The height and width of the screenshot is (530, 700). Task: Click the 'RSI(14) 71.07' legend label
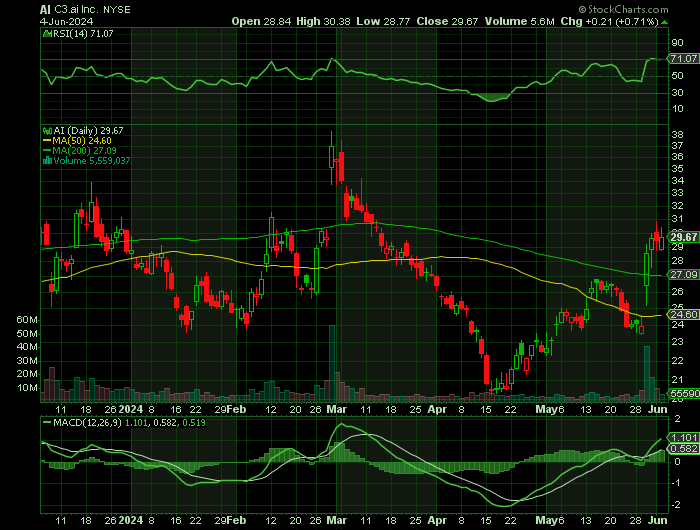click(x=83, y=33)
